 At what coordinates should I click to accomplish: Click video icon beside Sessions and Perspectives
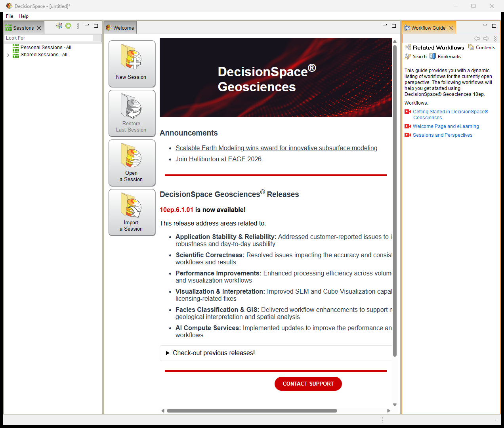point(408,135)
